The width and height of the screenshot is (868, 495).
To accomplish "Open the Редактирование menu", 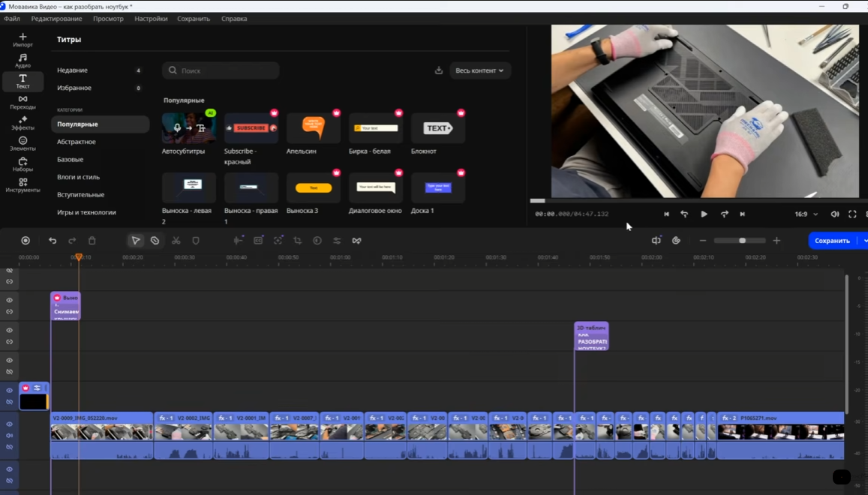I will point(56,19).
